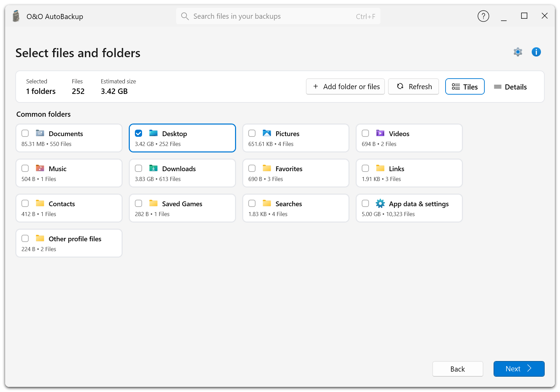Image resolution: width=560 pixels, height=392 pixels.
Task: Click the Contacts folder icon
Action: pyautogui.click(x=40, y=203)
